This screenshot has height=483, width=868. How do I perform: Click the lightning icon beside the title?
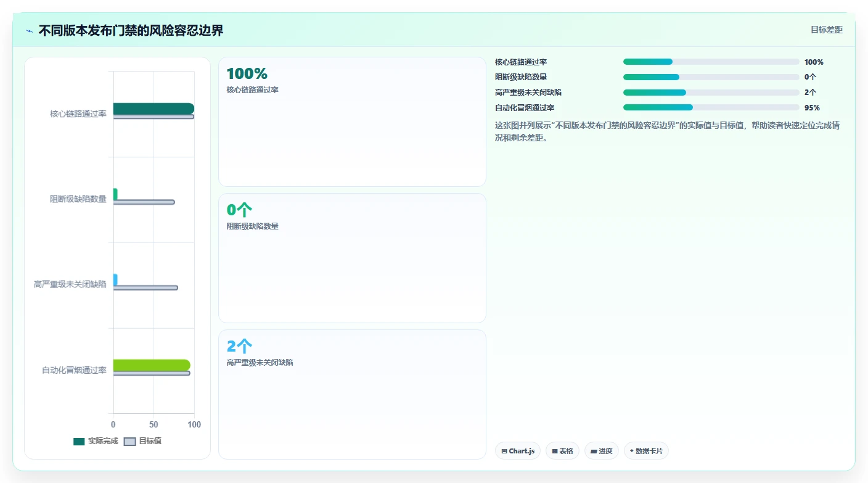pyautogui.click(x=29, y=31)
